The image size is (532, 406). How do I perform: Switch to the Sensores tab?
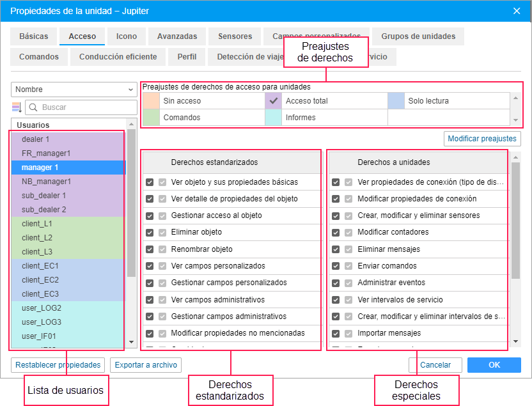tap(235, 36)
